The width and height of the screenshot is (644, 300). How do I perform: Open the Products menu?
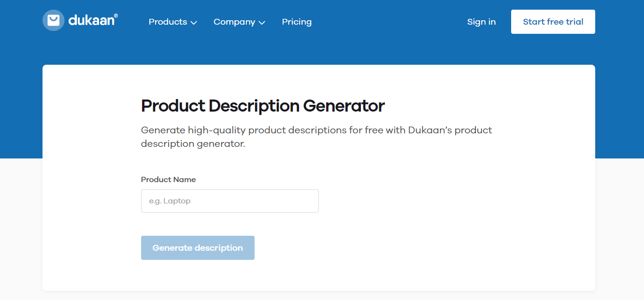168,22
